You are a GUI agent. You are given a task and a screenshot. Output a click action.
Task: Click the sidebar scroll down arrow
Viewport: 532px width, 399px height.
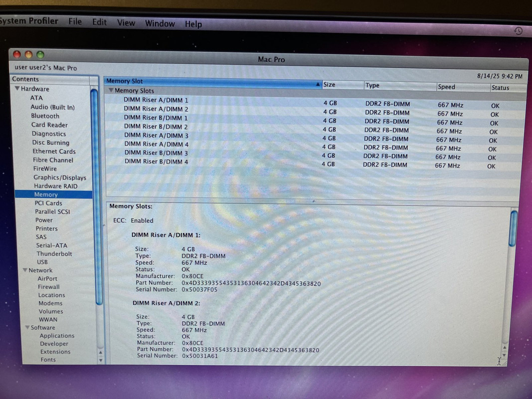[101, 360]
